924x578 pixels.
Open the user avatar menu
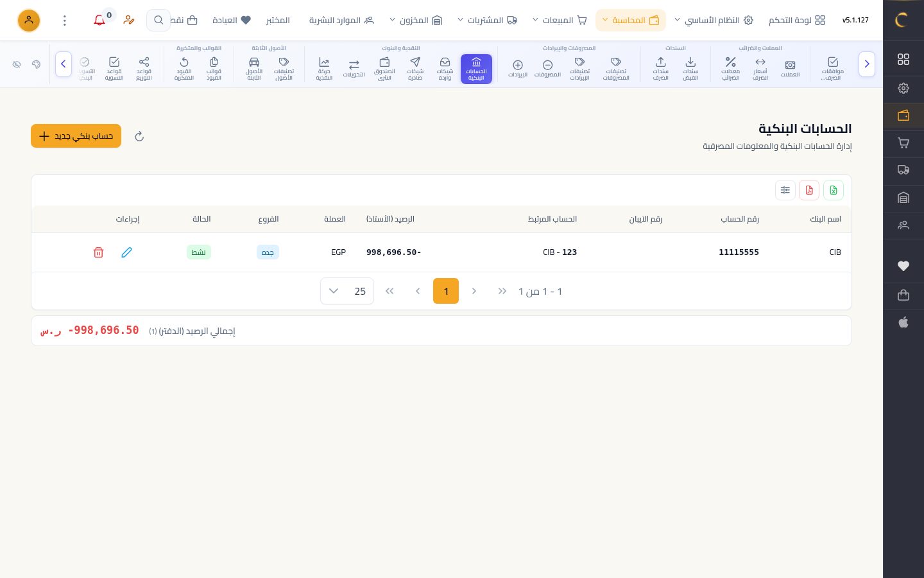click(29, 21)
